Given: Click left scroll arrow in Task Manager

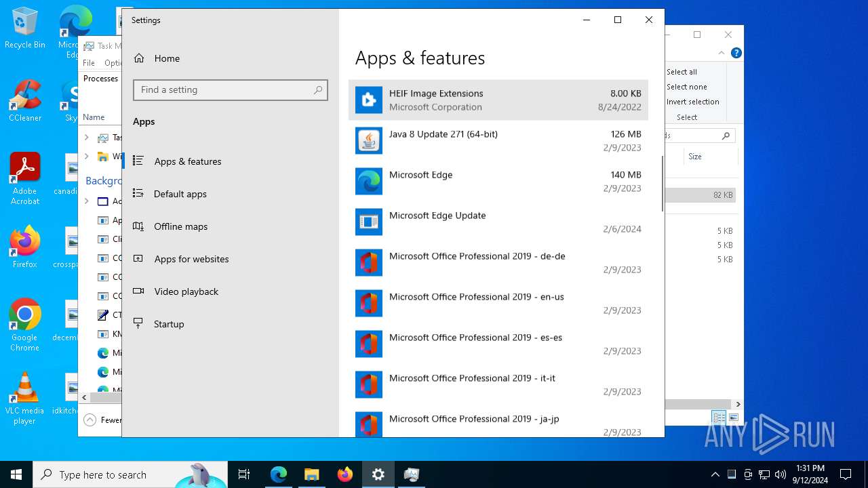Looking at the screenshot, I should point(84,398).
